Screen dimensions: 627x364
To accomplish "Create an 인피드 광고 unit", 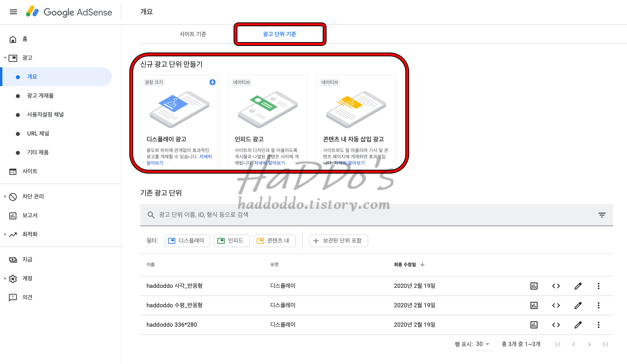I will click(268, 122).
